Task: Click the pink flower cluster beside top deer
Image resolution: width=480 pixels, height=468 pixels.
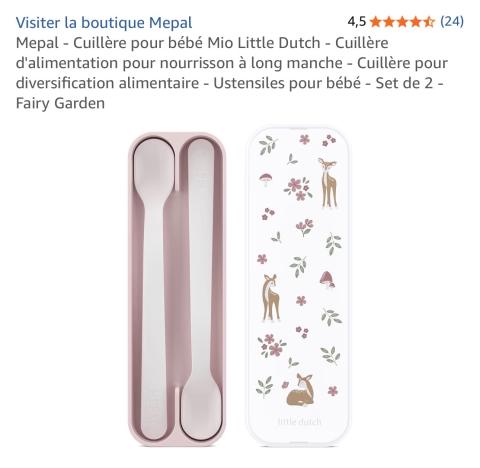Action: click(x=298, y=189)
